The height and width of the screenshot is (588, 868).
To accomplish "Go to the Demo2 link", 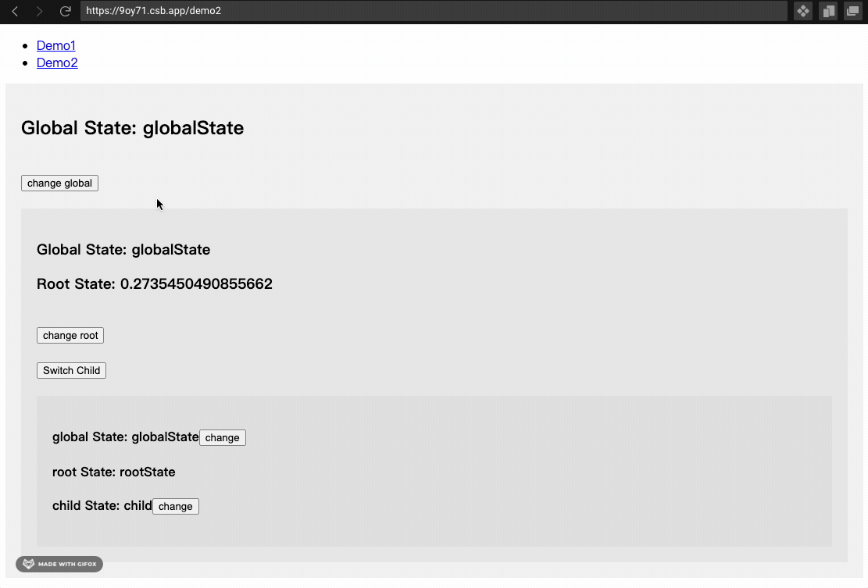I will coord(57,62).
